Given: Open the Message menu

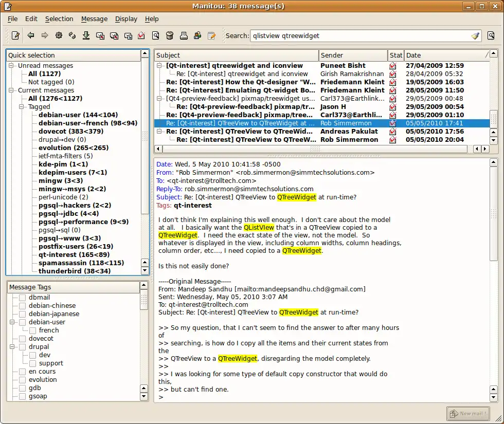Looking at the screenshot, I should tap(94, 19).
